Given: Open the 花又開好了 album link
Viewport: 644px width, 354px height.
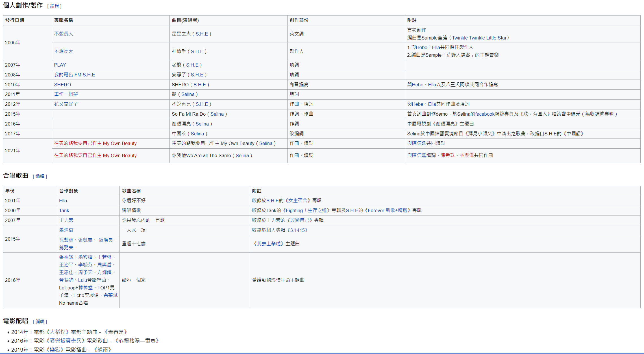Looking at the screenshot, I should pos(66,104).
